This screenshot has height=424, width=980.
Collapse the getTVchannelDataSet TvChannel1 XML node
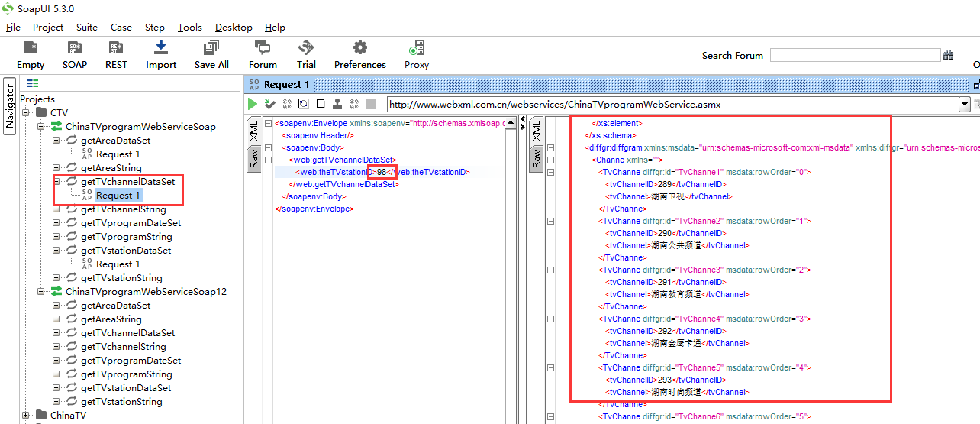[x=551, y=172]
